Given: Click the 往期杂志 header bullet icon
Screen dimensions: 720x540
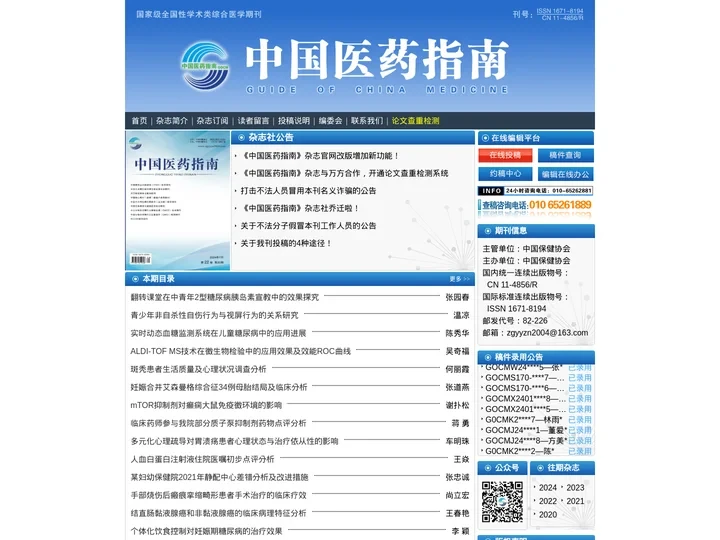Looking at the screenshot, I should (540, 468).
